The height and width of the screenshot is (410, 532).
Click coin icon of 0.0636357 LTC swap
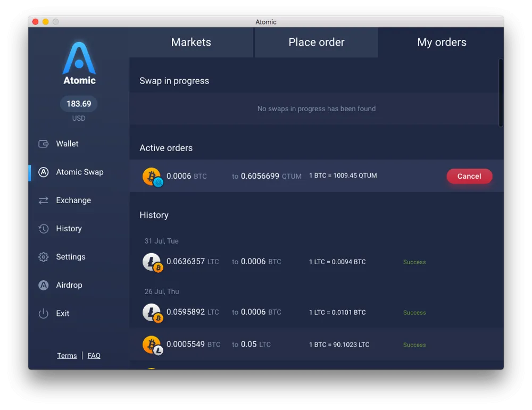click(153, 263)
